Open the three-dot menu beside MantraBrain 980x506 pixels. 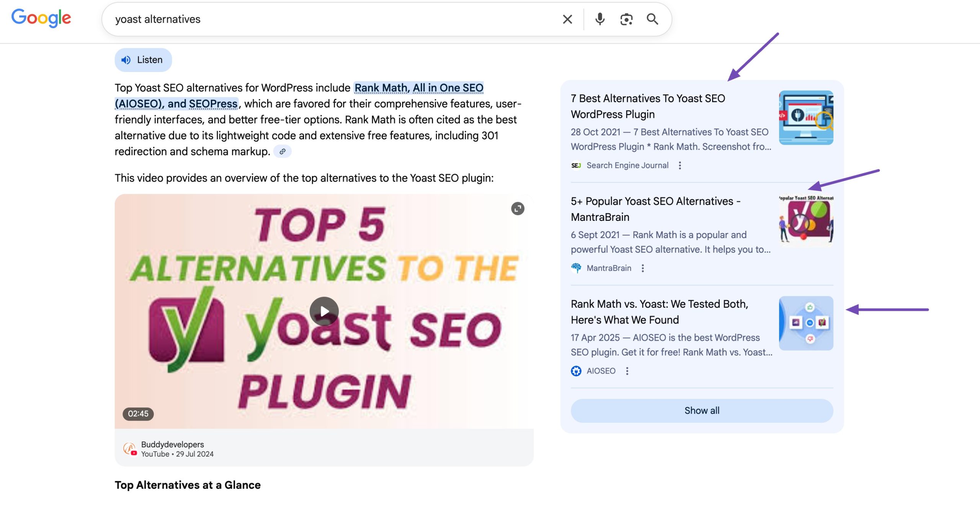pyautogui.click(x=643, y=268)
